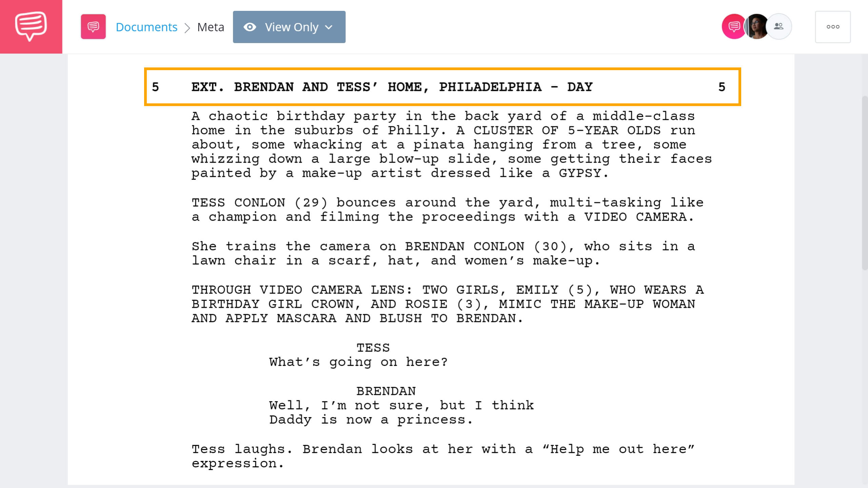The width and height of the screenshot is (868, 488).
Task: Select the Meta navigation item
Action: pos(210,27)
